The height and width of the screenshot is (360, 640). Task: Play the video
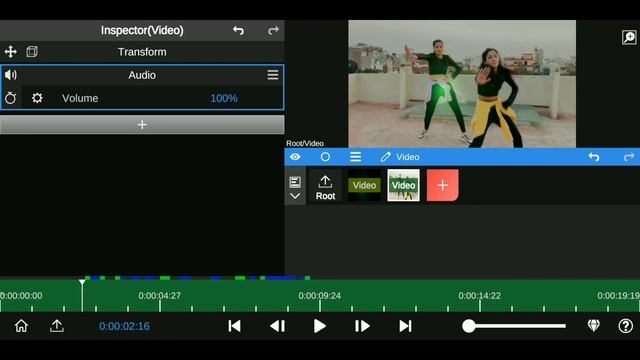(x=320, y=326)
